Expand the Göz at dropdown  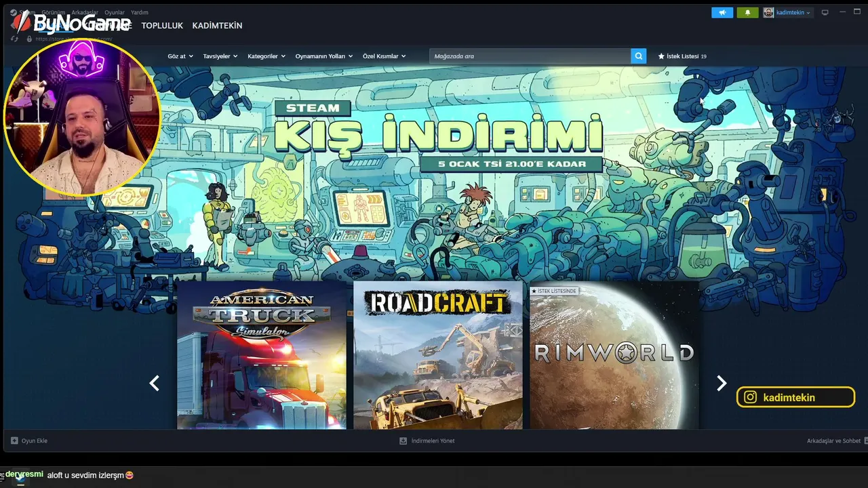180,56
